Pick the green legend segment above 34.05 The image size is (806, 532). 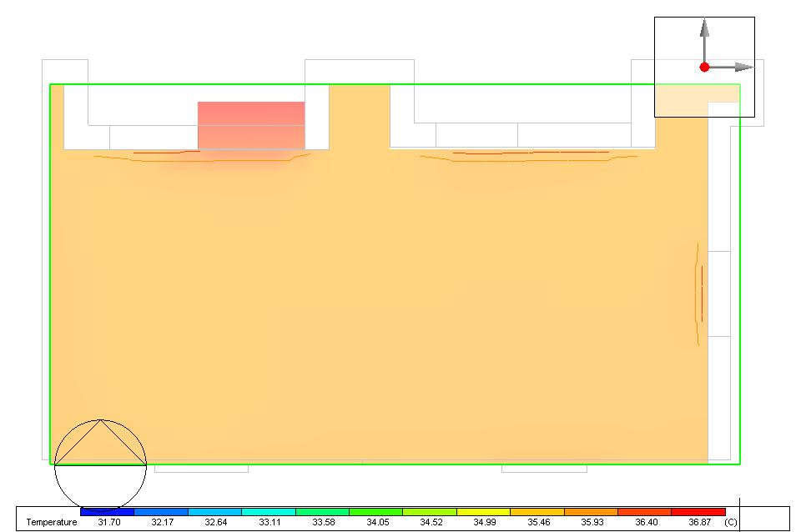coord(375,512)
